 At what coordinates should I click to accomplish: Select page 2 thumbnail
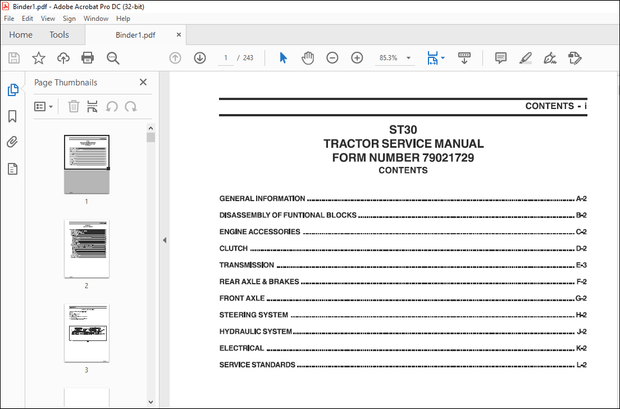point(87,249)
